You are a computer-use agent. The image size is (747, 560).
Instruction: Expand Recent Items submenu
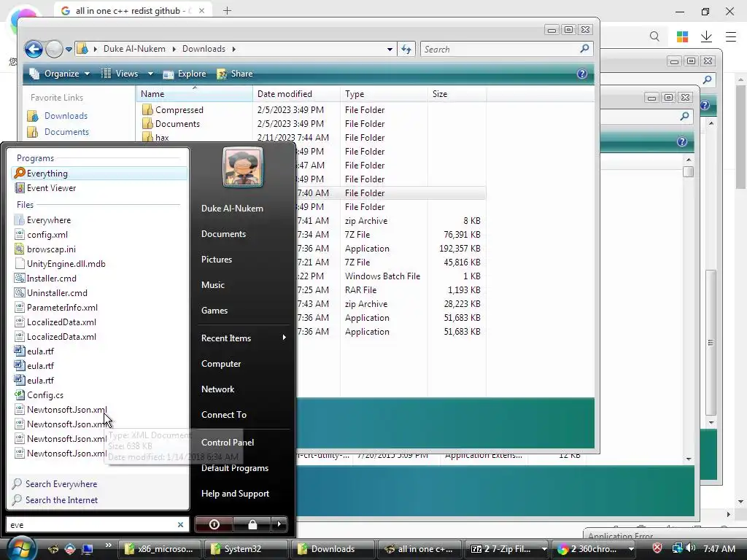coord(244,338)
